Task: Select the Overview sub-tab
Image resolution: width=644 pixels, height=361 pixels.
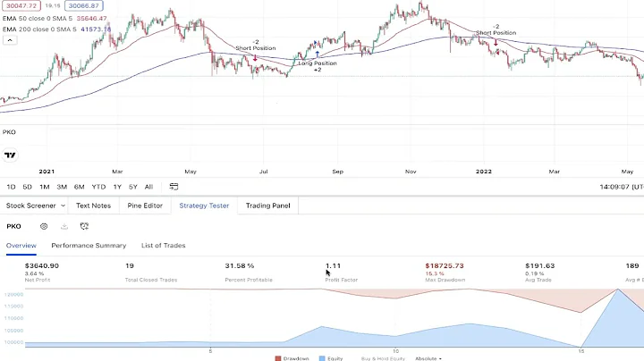Action: [x=21, y=246]
